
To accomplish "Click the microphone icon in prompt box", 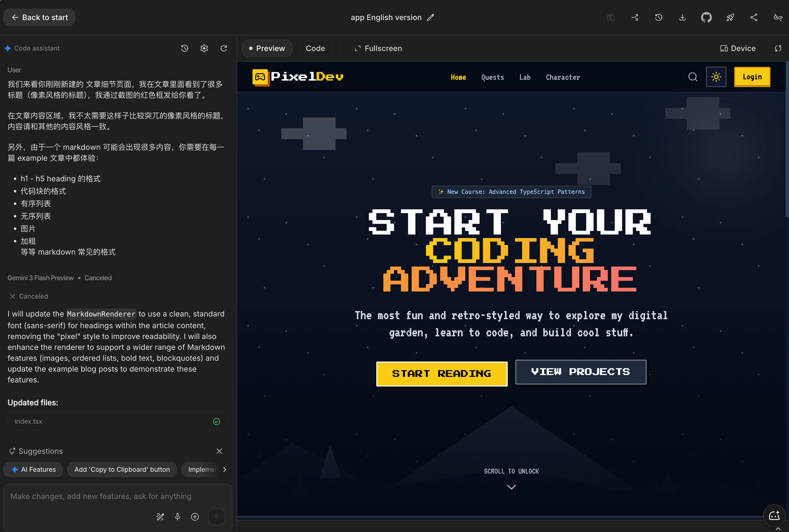I will [x=178, y=516].
